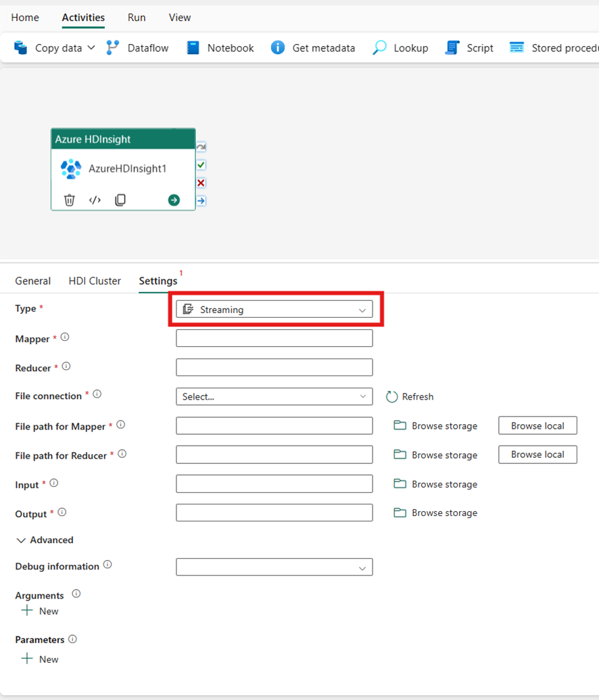Viewport: 599px width, 700px height.
Task: Open the Debug information dropdown
Action: (x=274, y=567)
